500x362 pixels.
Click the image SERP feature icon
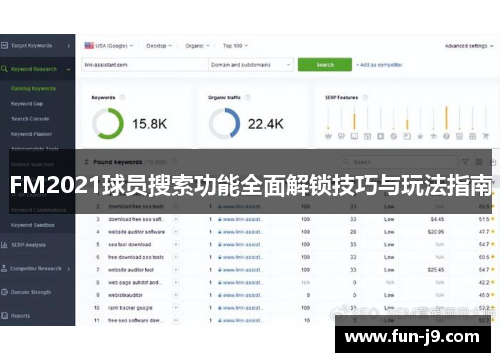coord(354,136)
